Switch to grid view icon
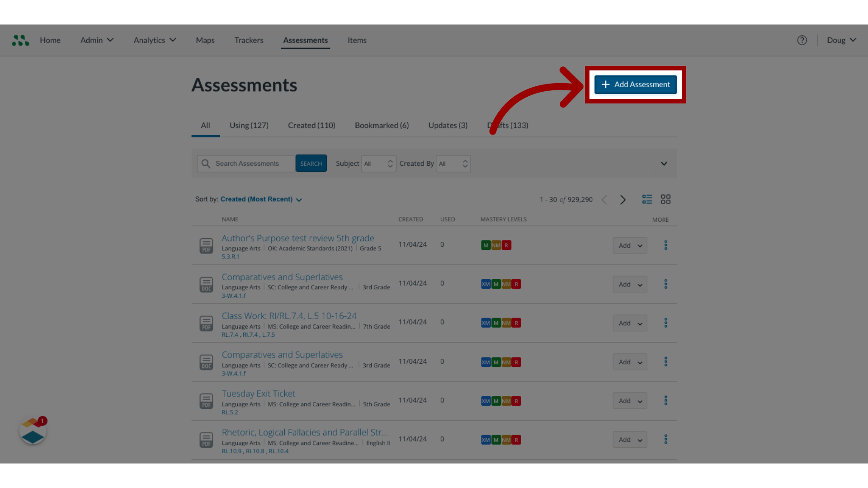This screenshot has width=868, height=488. point(665,199)
